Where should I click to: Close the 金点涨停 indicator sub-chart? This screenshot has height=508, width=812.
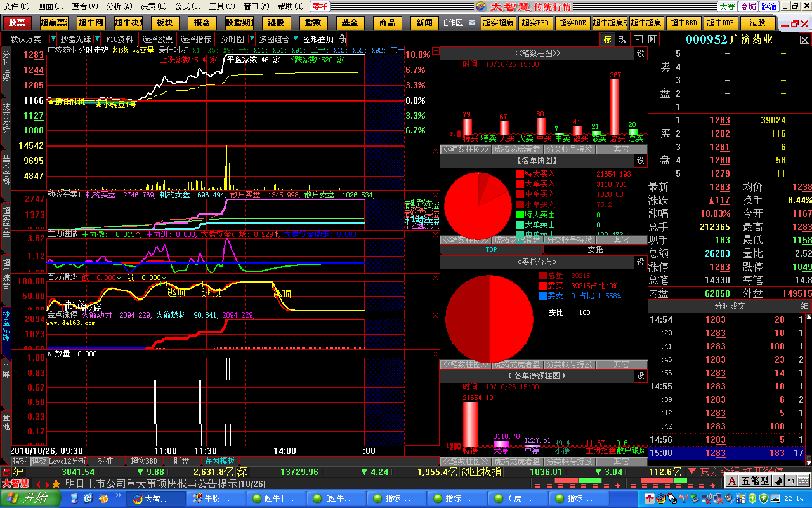[x=435, y=316]
